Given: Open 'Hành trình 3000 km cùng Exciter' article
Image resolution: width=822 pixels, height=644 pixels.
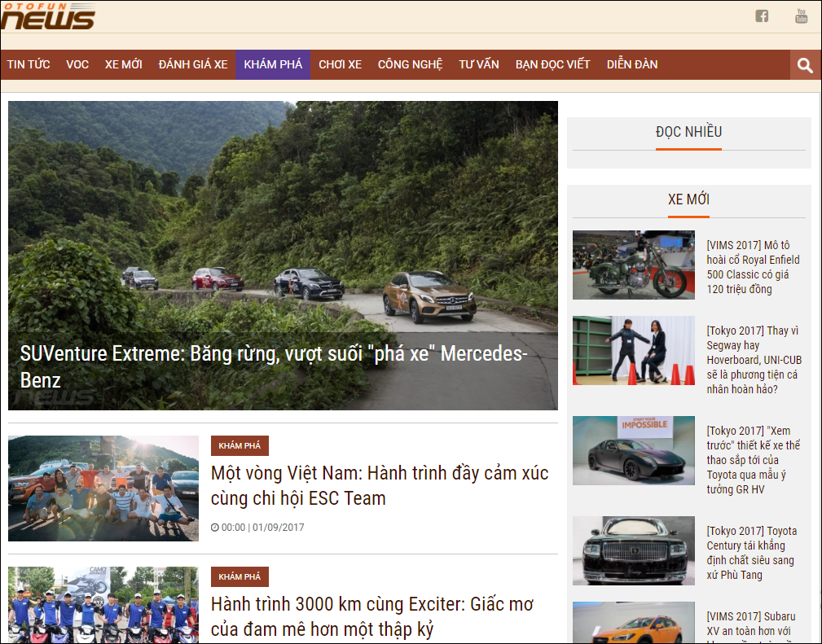Looking at the screenshot, I should (372, 616).
